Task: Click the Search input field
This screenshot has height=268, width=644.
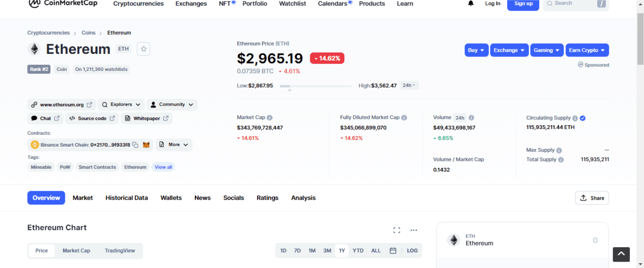Action: (x=576, y=4)
